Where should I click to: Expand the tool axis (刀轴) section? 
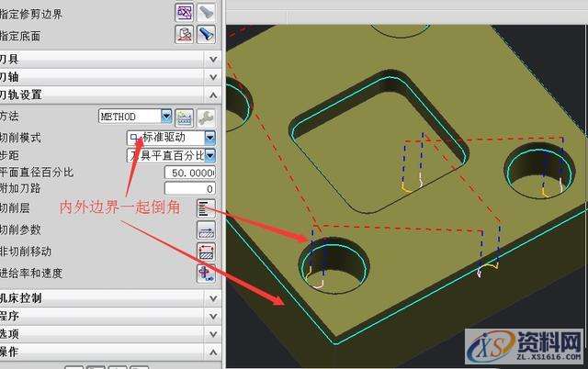(x=108, y=76)
